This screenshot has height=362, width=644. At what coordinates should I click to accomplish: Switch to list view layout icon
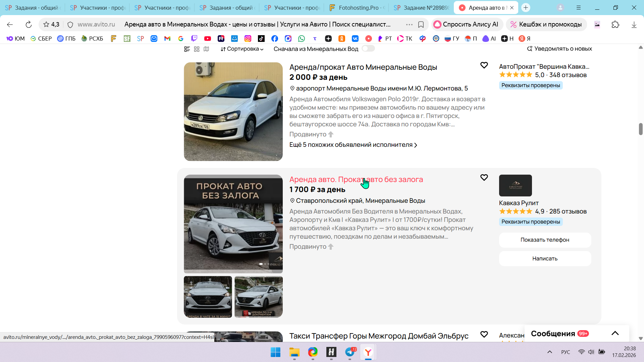pos(187,49)
